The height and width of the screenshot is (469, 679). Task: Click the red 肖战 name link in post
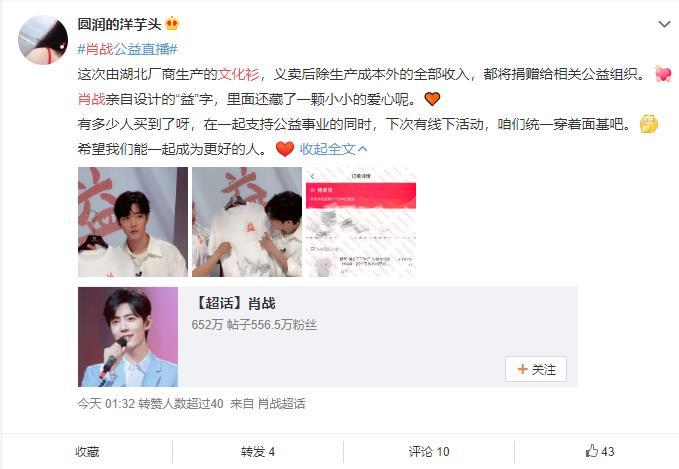[x=91, y=99]
